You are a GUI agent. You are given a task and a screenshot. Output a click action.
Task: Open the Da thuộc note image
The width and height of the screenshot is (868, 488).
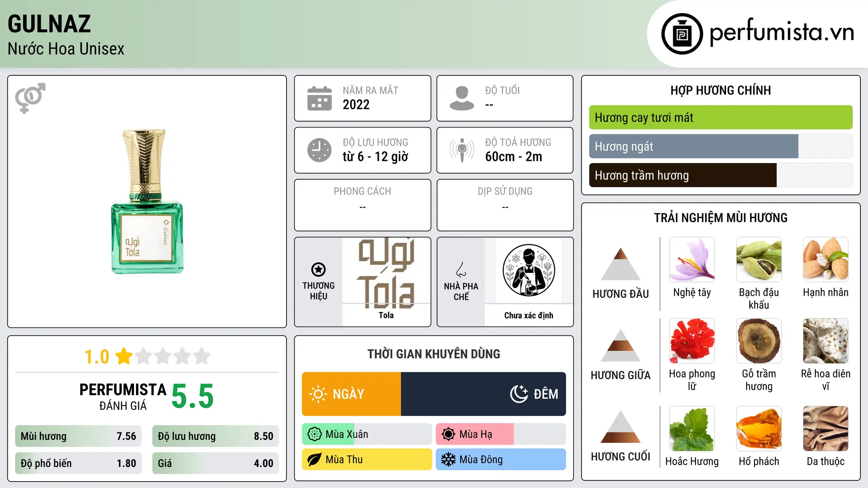[x=826, y=429]
